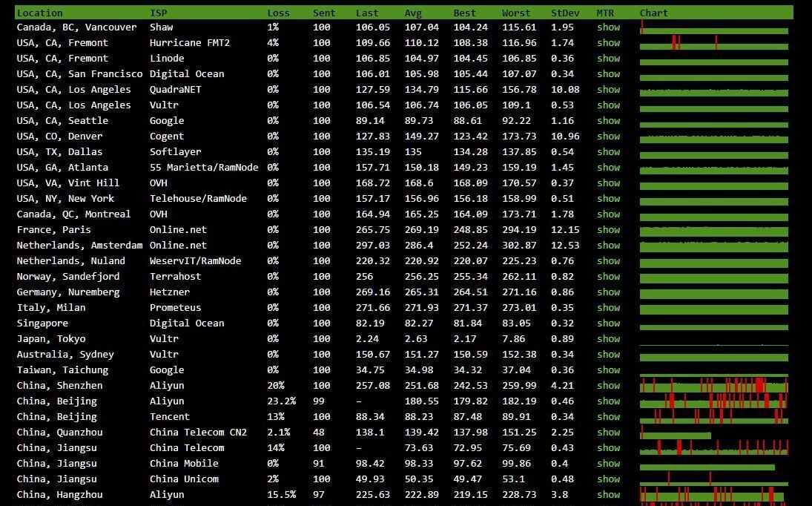Show MTR for Linode Fremont row
The width and height of the screenshot is (812, 506).
pos(609,58)
